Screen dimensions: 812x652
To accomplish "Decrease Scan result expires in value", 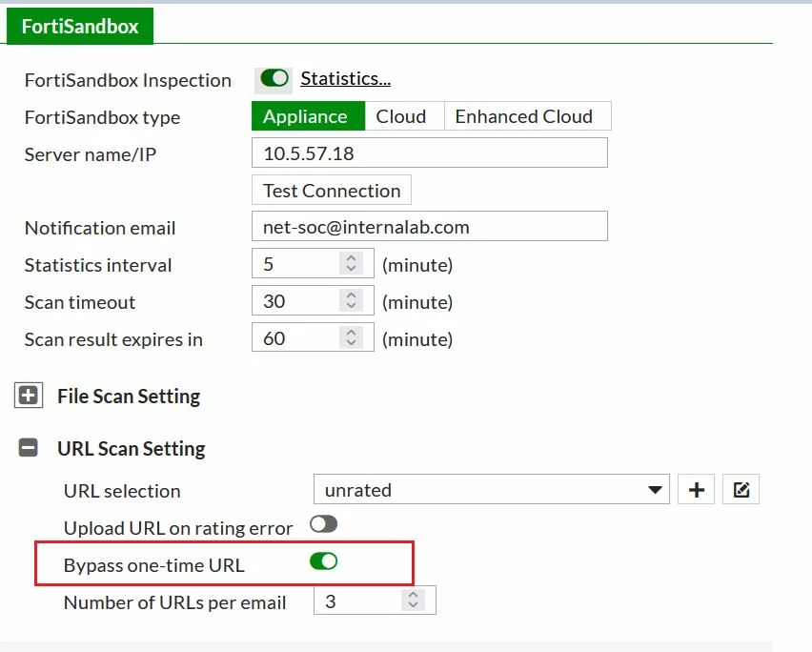I will coord(351,343).
